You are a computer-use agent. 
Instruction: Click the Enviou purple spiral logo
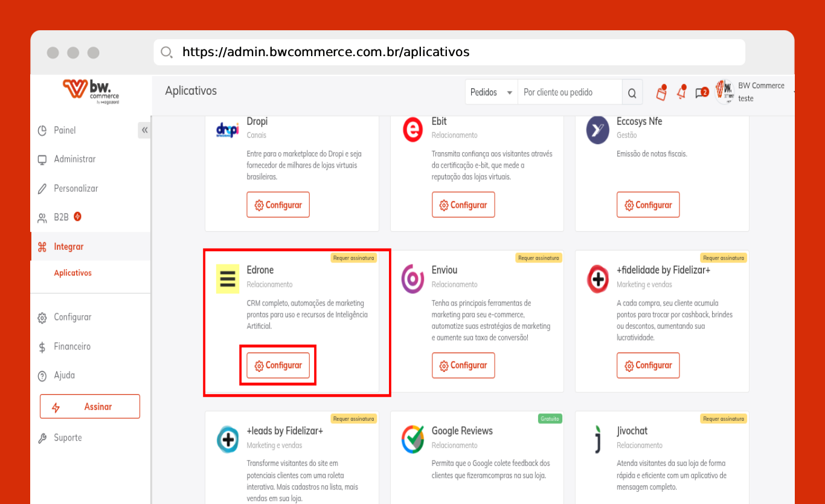pos(412,279)
